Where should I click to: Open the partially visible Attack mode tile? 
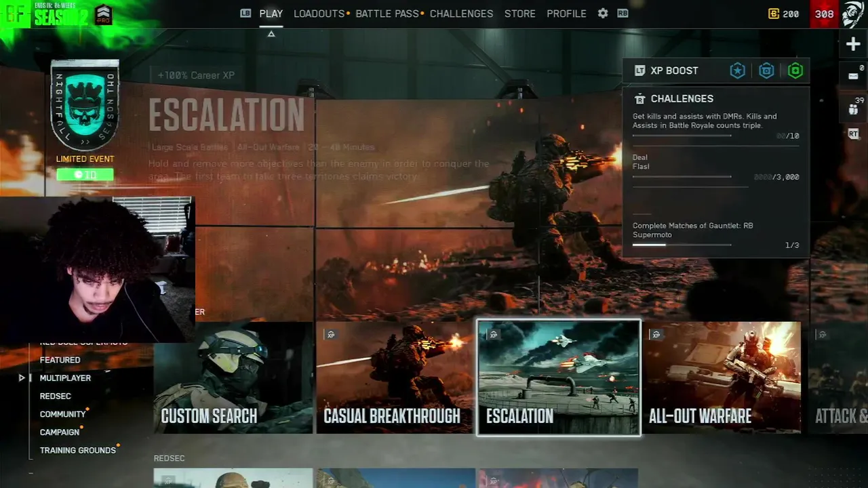[x=838, y=378]
